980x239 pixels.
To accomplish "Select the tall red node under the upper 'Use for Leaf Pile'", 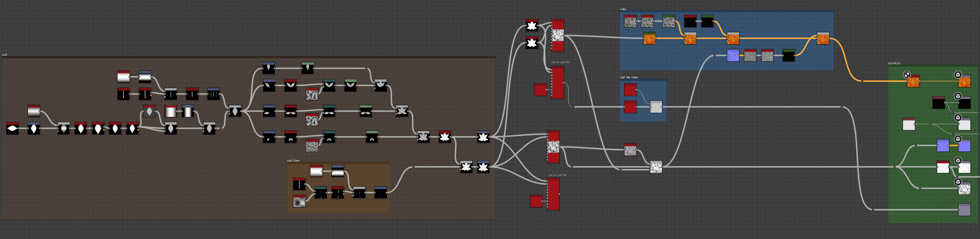I will (558, 82).
